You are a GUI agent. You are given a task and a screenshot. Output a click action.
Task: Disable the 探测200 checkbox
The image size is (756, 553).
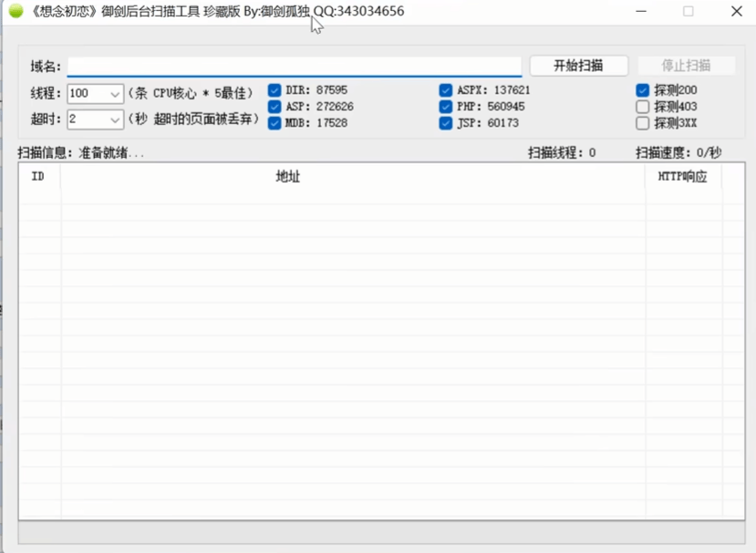pos(642,90)
